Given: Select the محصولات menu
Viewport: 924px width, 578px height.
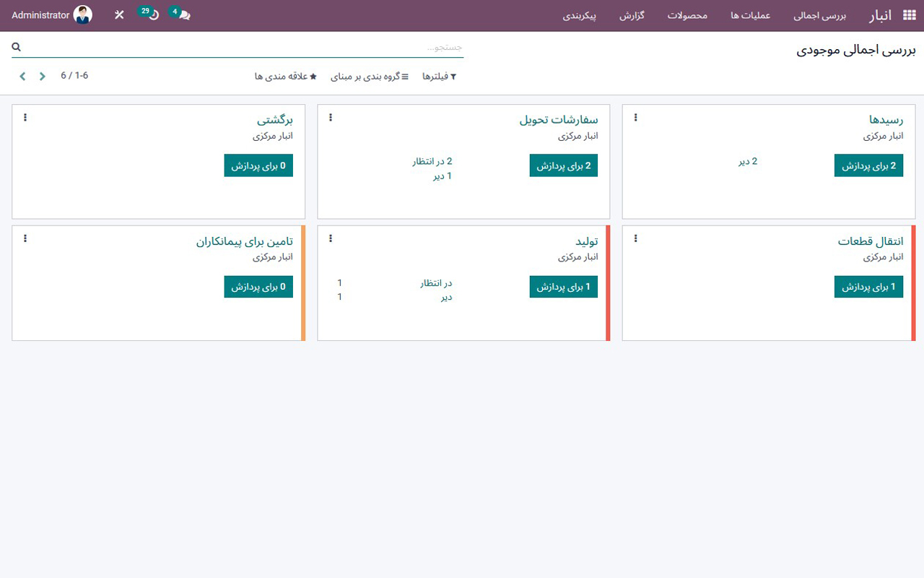Looking at the screenshot, I should click(x=687, y=15).
